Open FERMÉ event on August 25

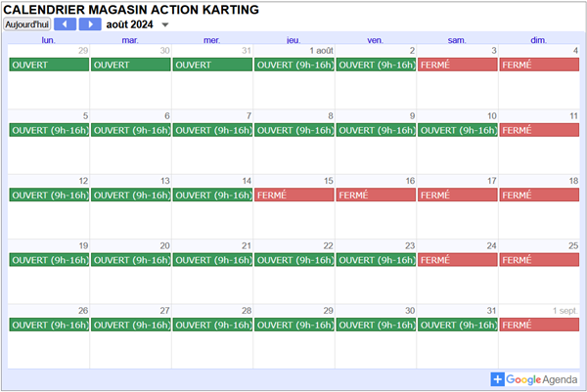[539, 260]
